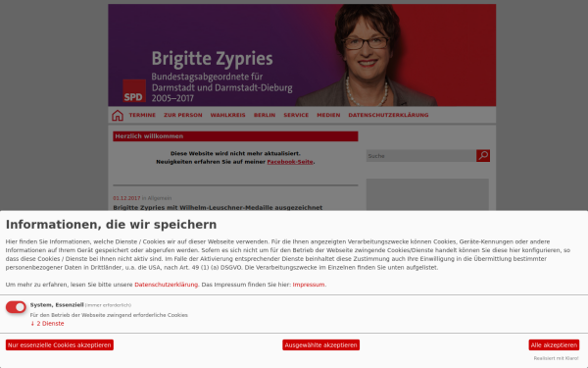Open the Medien menu item

pos(328,115)
